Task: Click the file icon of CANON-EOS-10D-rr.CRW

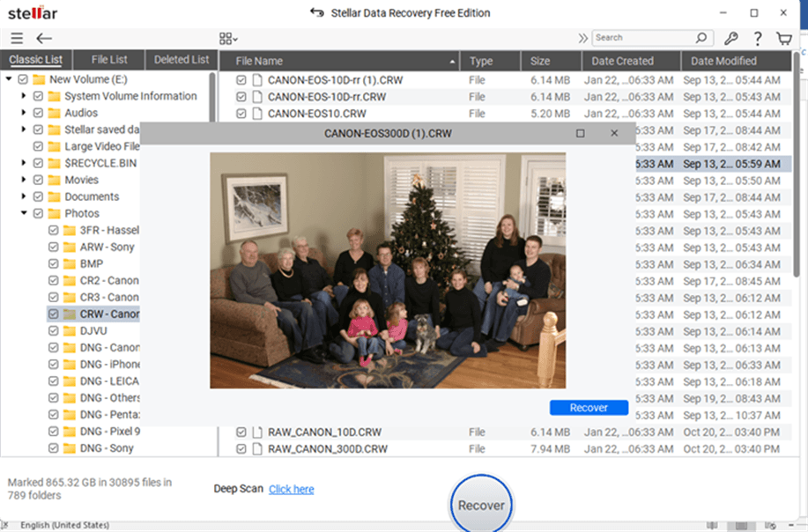Action: [x=257, y=96]
